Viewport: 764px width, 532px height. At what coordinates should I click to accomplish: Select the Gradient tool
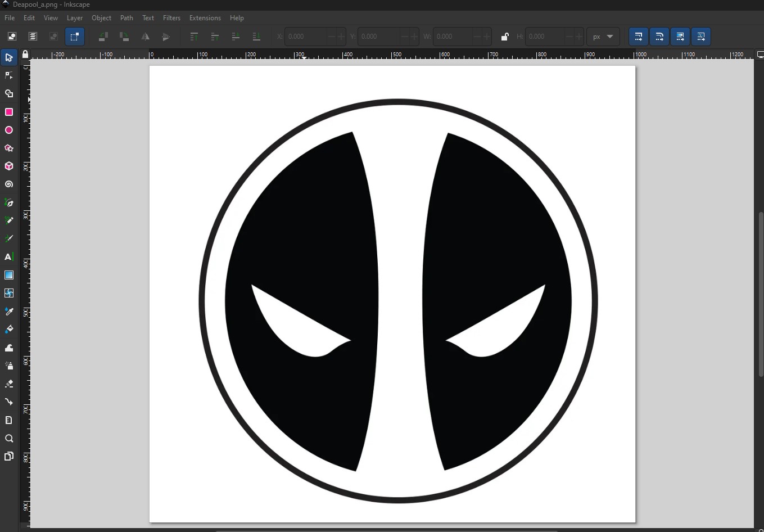click(9, 275)
